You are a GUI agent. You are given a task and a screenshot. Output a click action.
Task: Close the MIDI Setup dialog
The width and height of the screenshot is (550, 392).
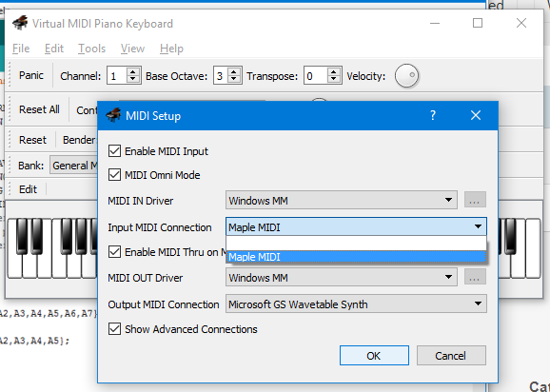[x=476, y=115]
